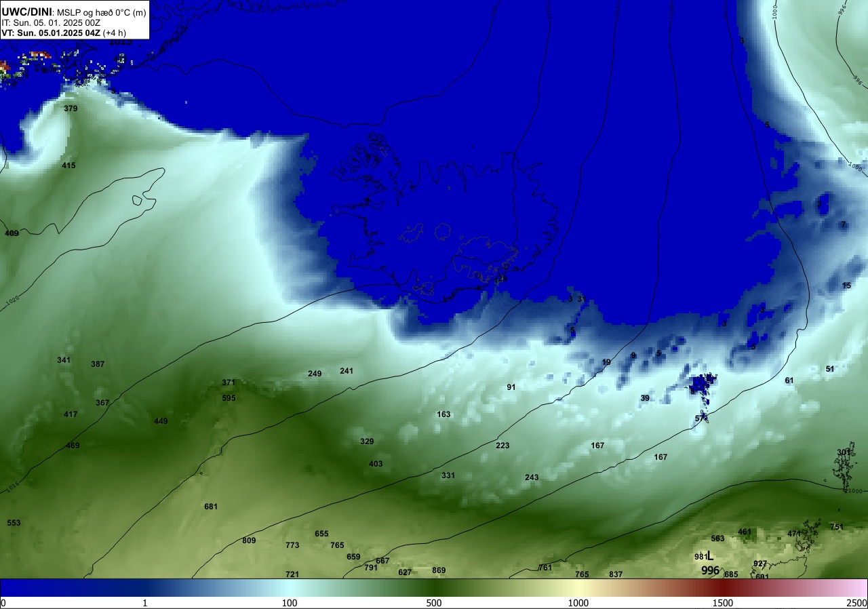Pick the map value 241

coord(347,371)
